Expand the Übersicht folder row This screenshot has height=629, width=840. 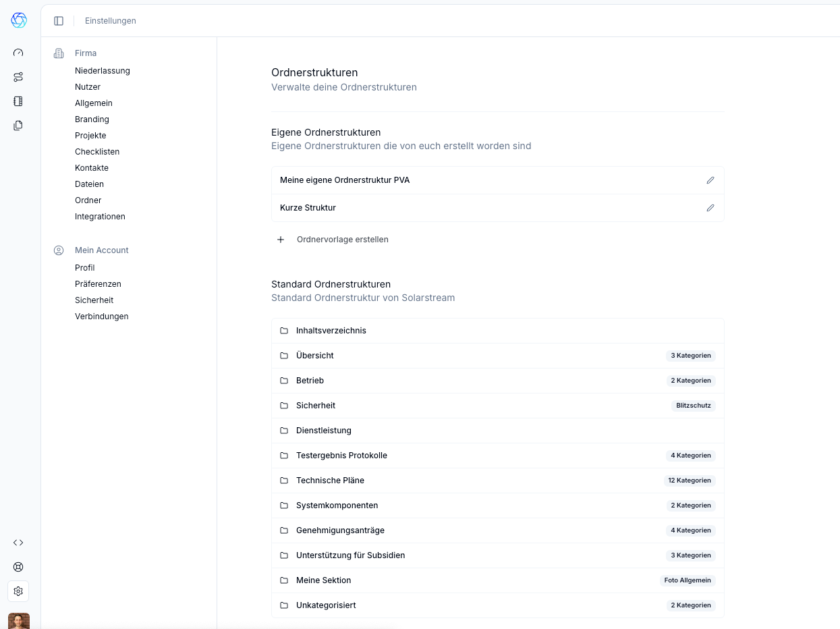[x=498, y=356]
